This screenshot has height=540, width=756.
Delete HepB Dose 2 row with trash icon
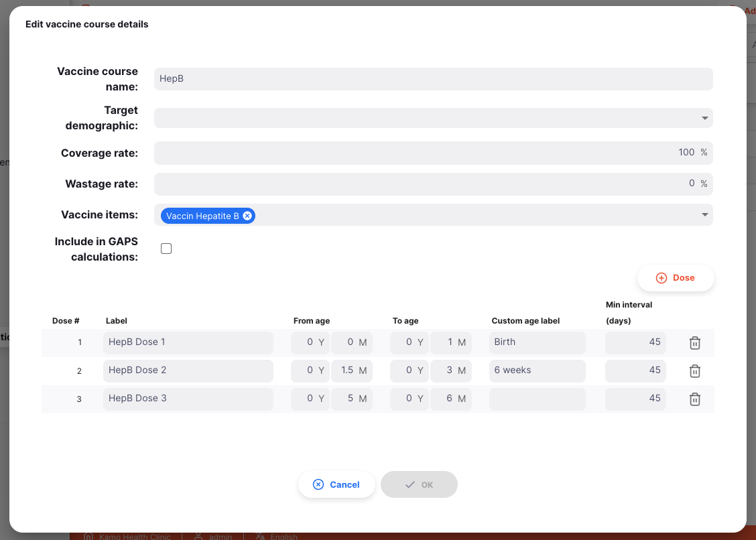coord(695,370)
